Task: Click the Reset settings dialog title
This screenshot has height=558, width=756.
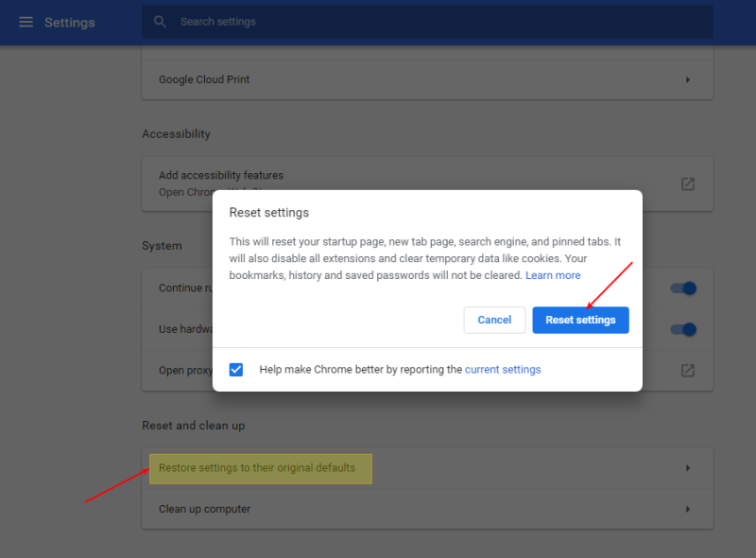Action: coord(269,213)
